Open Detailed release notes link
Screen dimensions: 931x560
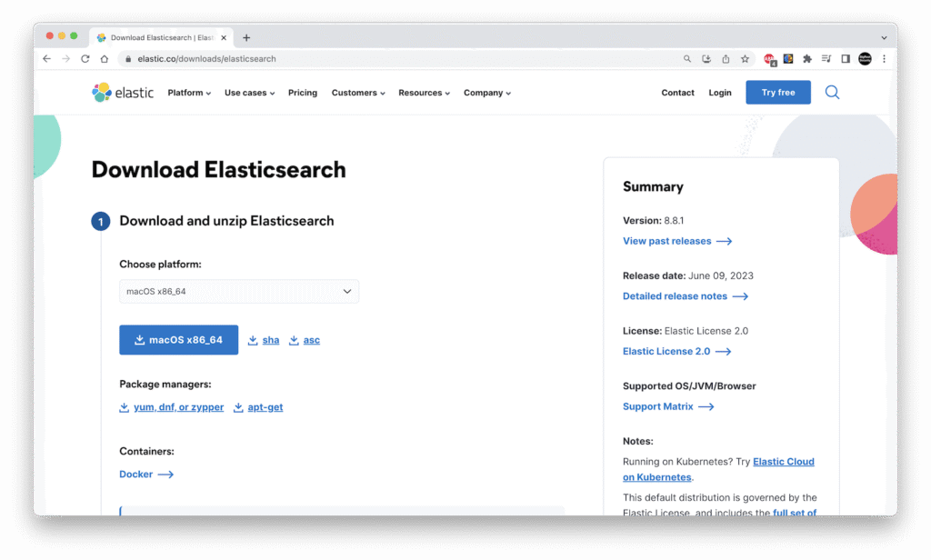pyautogui.click(x=686, y=295)
